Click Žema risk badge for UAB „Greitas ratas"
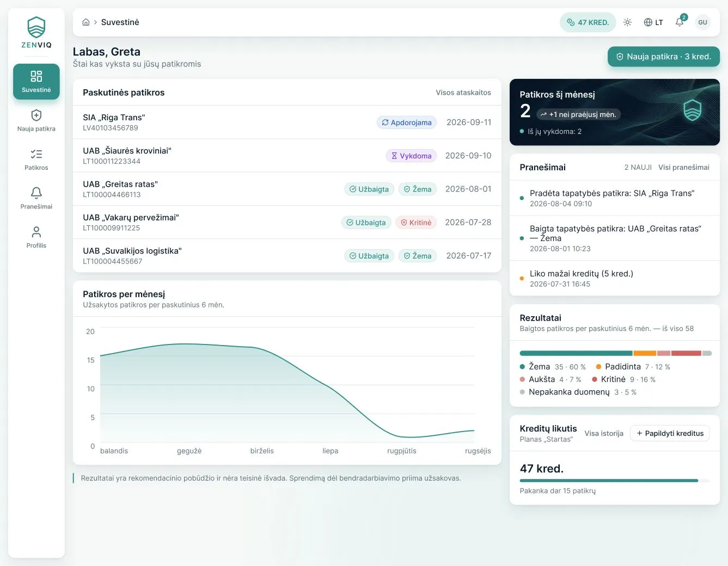The image size is (728, 566). (418, 189)
